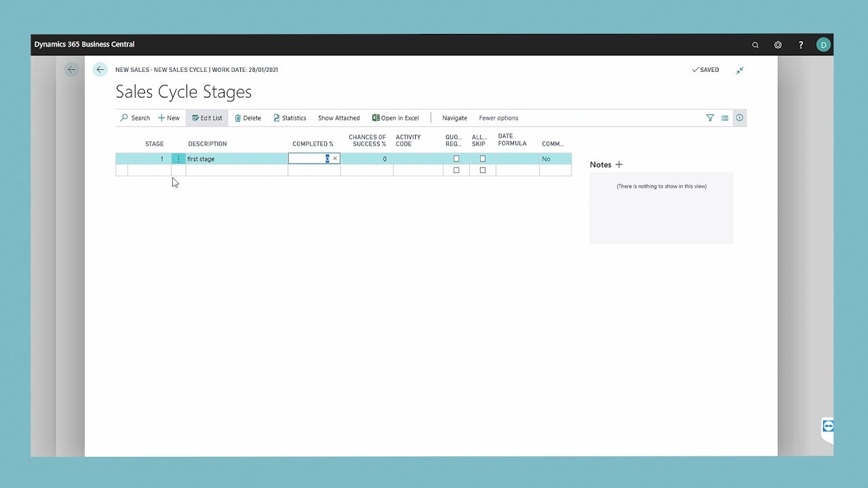Open the list in Excel
Viewport: 868px width, 488px height.
click(395, 118)
